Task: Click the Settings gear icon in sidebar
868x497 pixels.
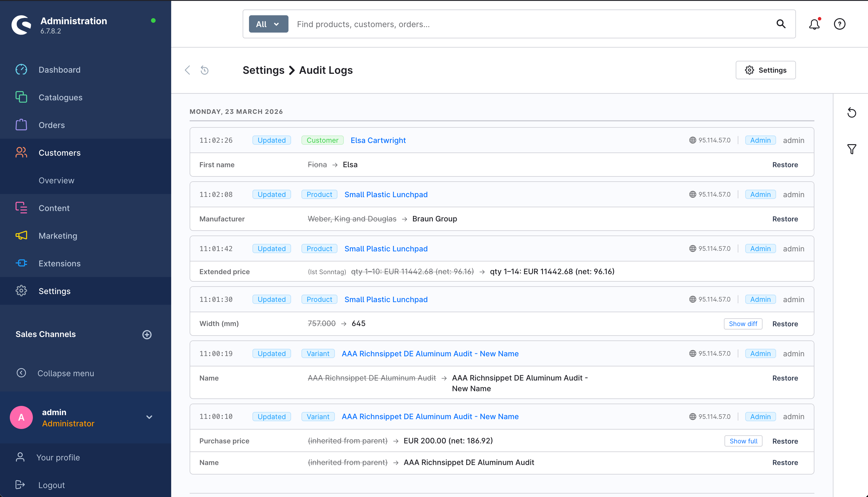Action: pos(21,291)
